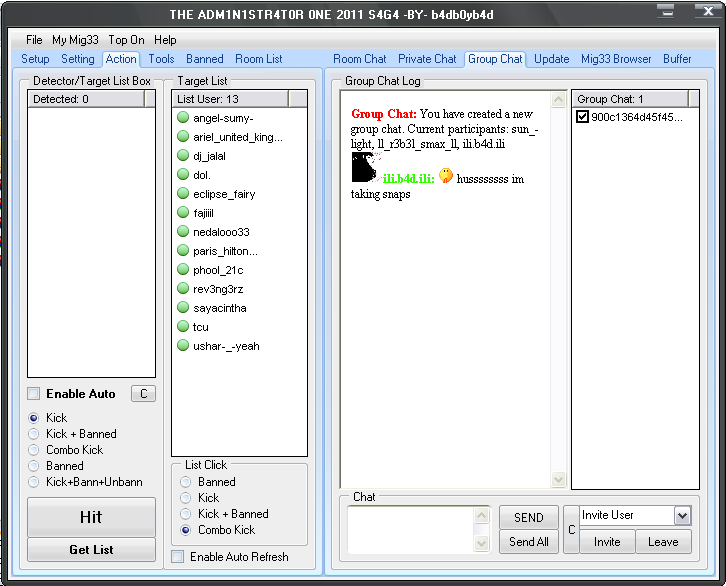
Task: Uncheck group chat 900c1364d45f45 checkbox
Action: pyautogui.click(x=582, y=117)
